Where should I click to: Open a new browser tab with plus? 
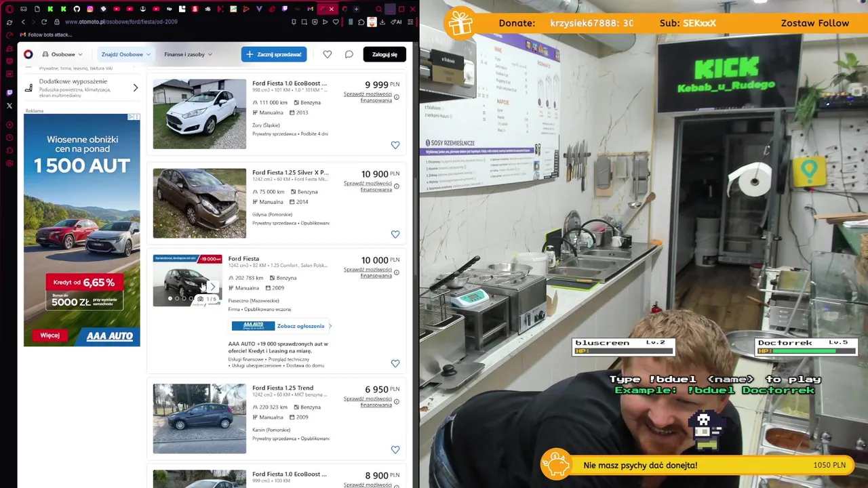click(x=356, y=9)
